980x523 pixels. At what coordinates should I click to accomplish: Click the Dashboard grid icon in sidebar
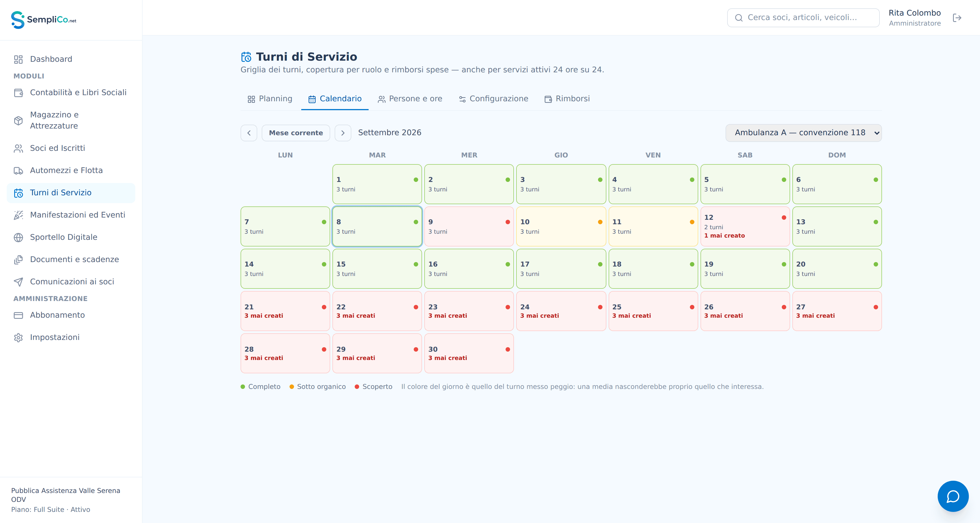(x=18, y=59)
